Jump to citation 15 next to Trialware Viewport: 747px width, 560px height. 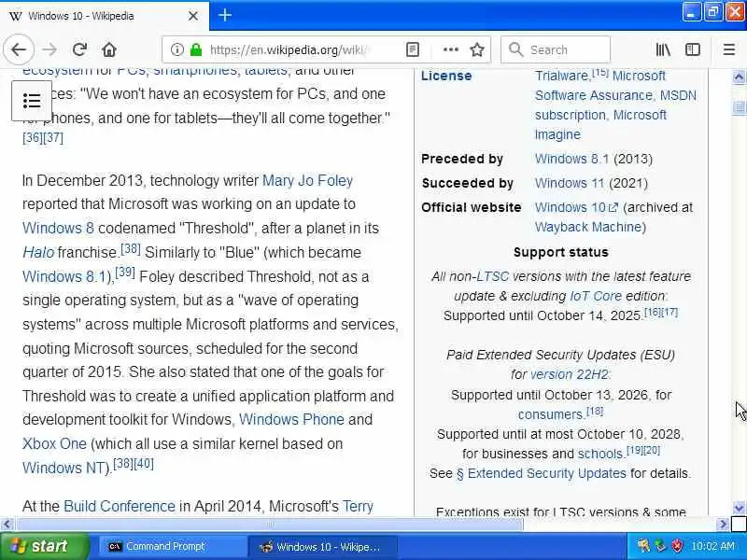(600, 73)
